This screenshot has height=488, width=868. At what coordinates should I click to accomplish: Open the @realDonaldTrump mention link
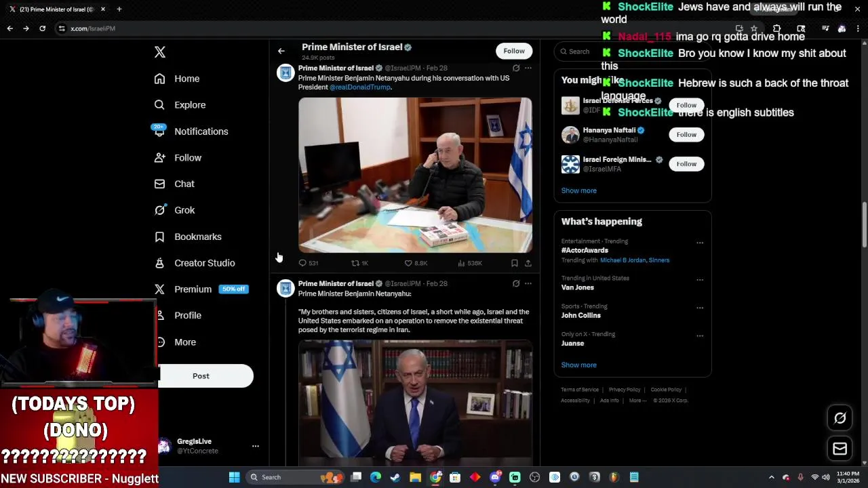coord(359,87)
